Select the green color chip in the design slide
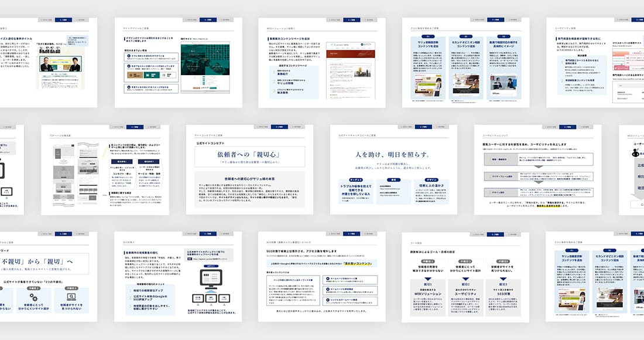Image resolution: width=644 pixels, height=340 pixels. [x=152, y=75]
